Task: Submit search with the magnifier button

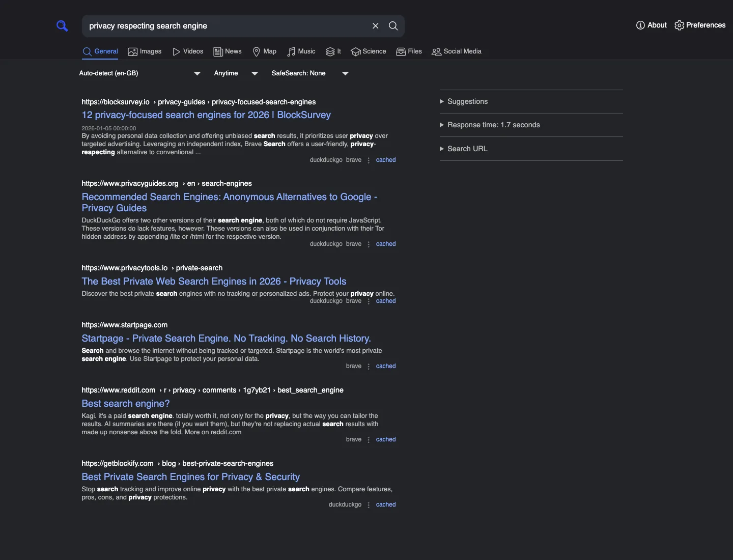Action: (x=393, y=26)
